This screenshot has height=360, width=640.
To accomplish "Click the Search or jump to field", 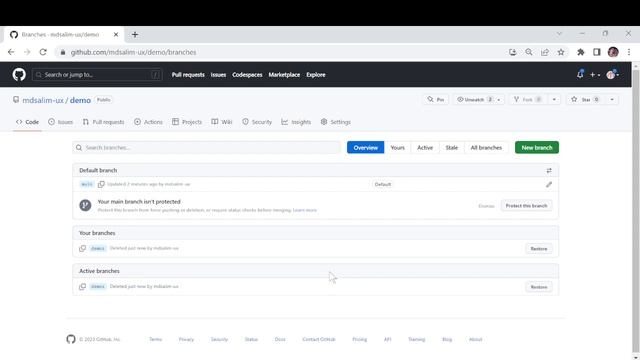I will point(97,75).
